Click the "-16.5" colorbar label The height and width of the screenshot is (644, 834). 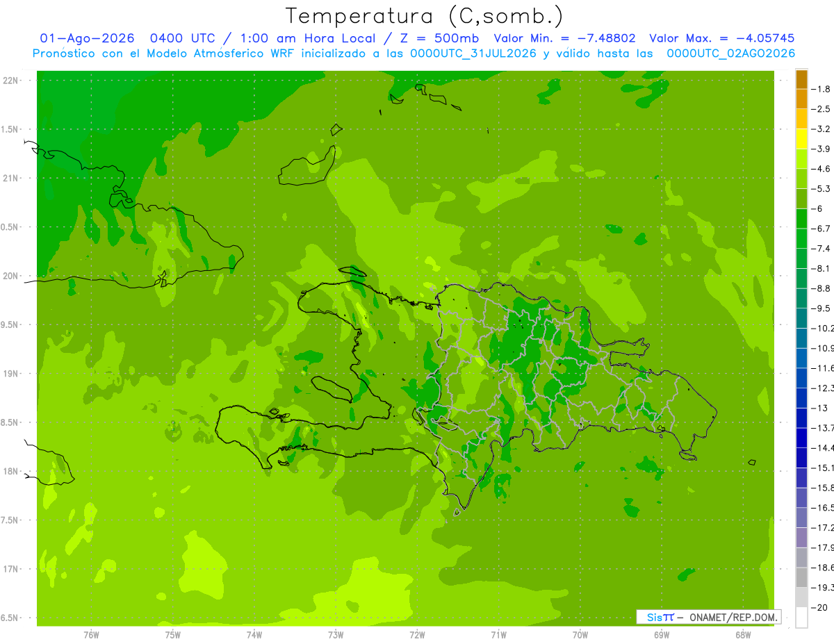click(823, 508)
